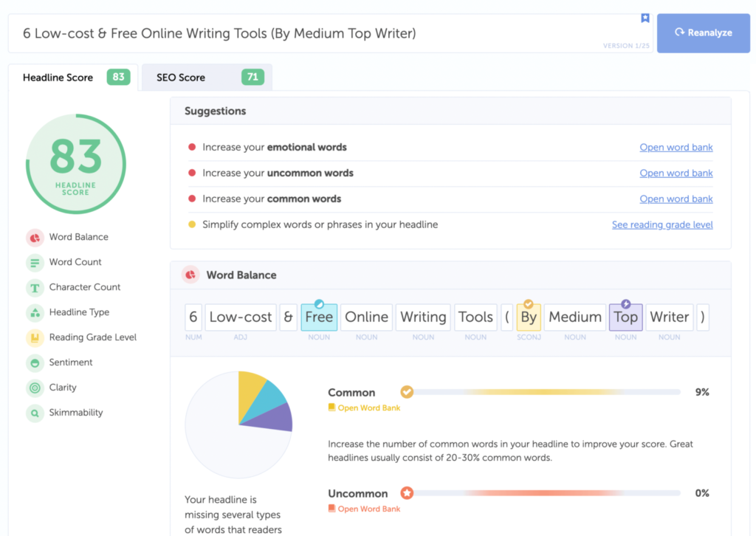
Task: Select the Character Count icon
Action: (x=34, y=287)
